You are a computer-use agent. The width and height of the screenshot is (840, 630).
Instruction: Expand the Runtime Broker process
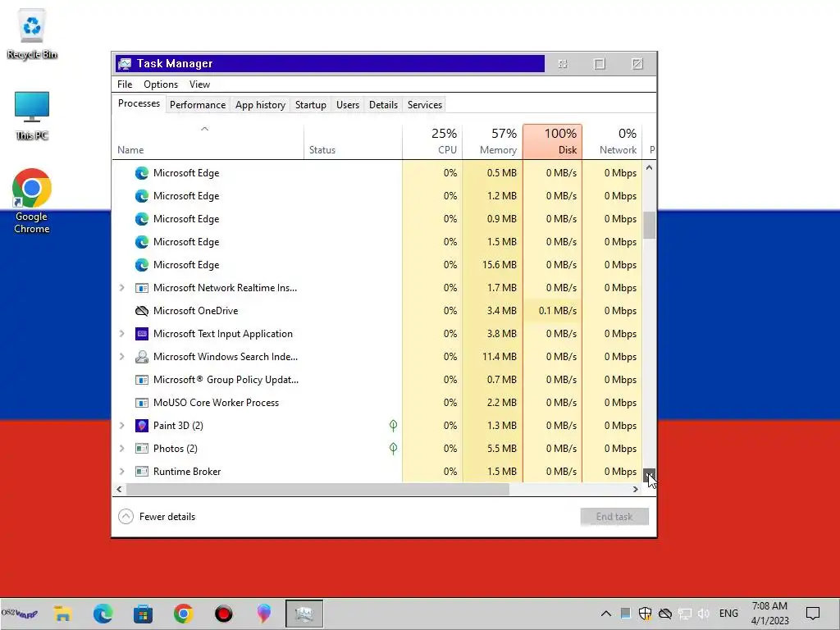[x=122, y=472]
